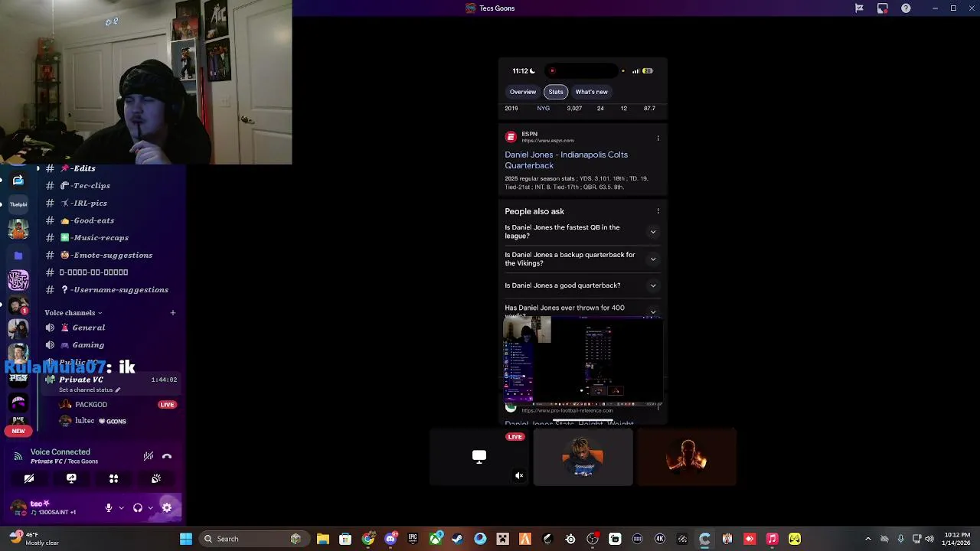Select the Overview tab in stream
The image size is (980, 551).
coord(523,92)
